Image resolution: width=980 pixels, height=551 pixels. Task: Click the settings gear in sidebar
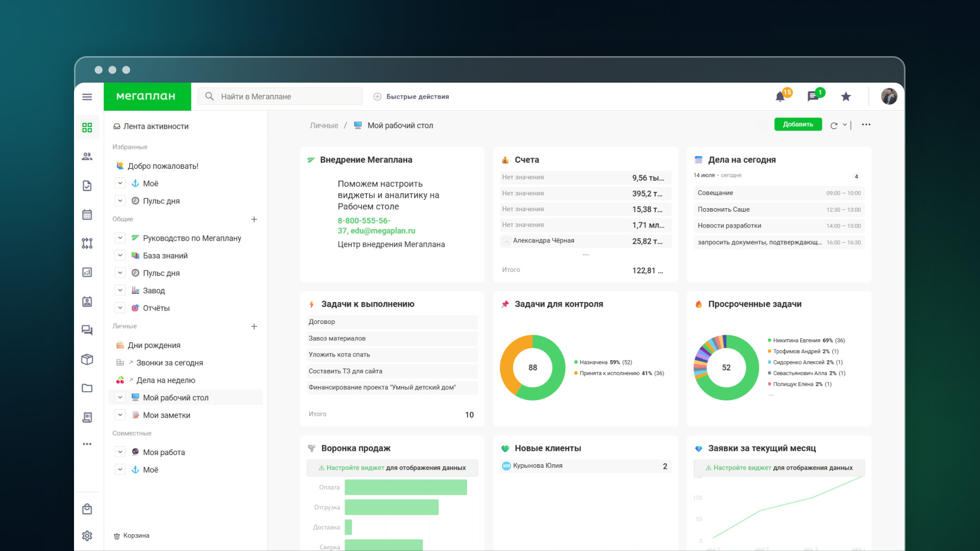(x=87, y=536)
